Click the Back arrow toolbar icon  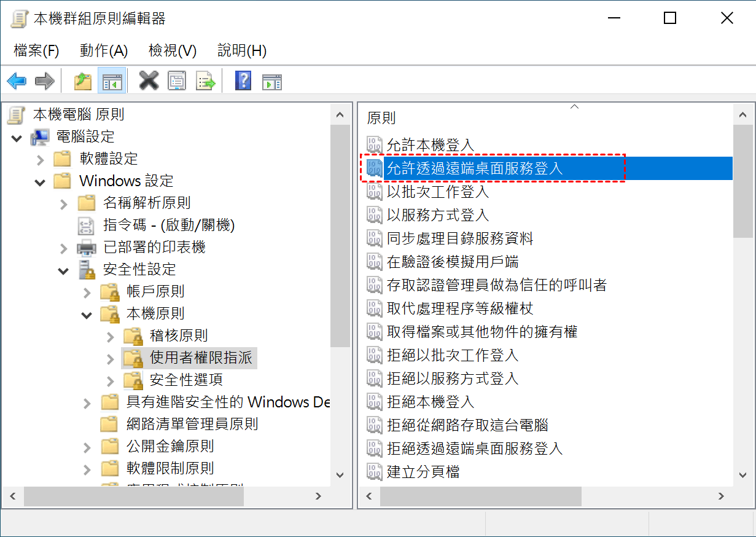(17, 80)
